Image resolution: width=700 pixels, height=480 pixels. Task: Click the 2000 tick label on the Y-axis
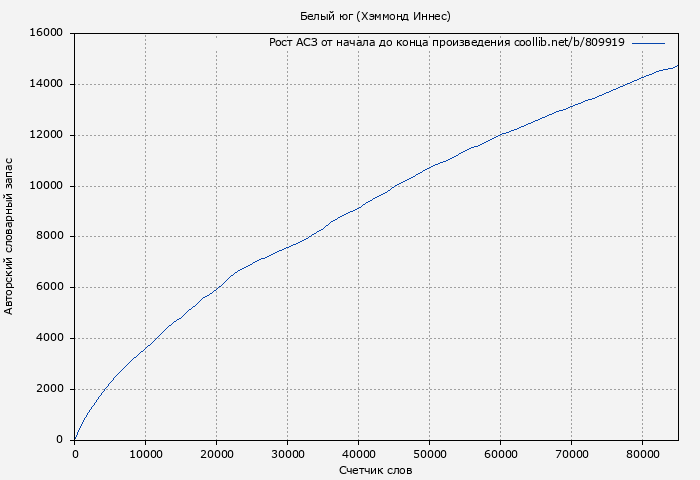pos(49,389)
